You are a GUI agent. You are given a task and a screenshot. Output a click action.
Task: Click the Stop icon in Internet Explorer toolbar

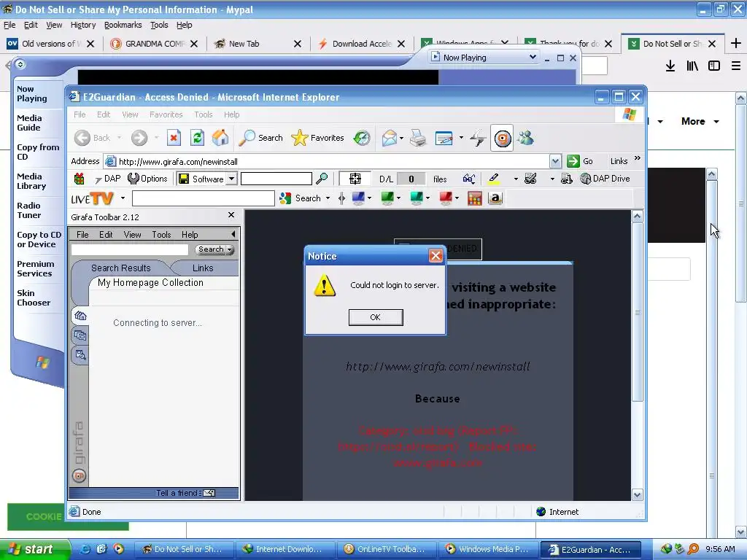pyautogui.click(x=174, y=138)
